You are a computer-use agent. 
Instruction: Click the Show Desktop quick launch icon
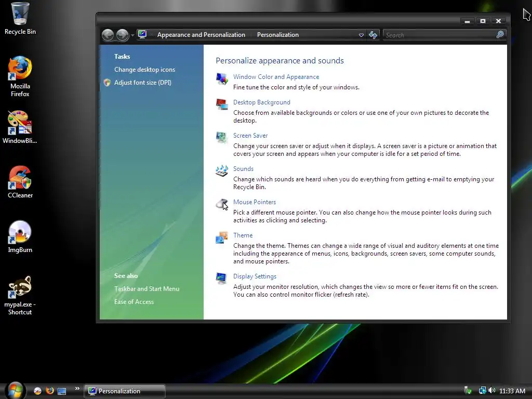62,391
